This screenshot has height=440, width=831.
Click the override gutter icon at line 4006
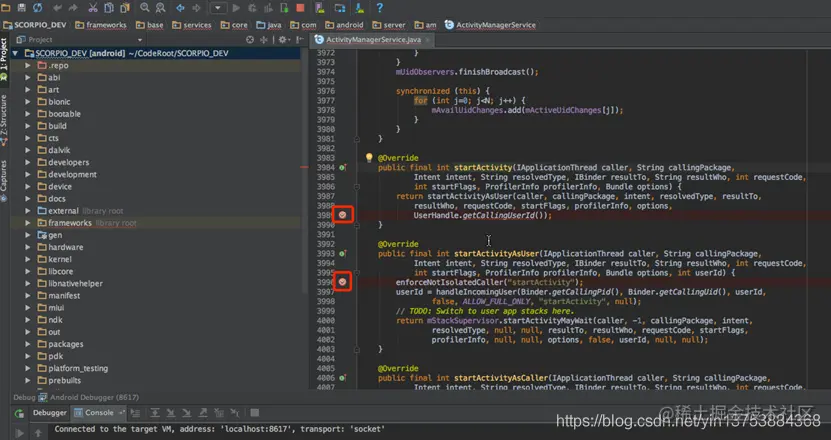pos(343,378)
